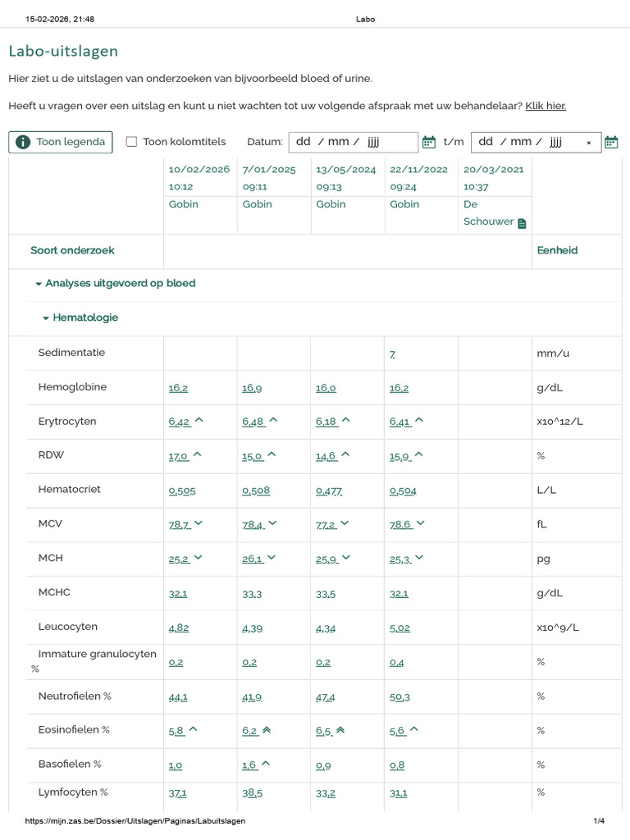Open Immature granulocyten value 0,4
Screen dimensions: 630x840
(x=397, y=663)
